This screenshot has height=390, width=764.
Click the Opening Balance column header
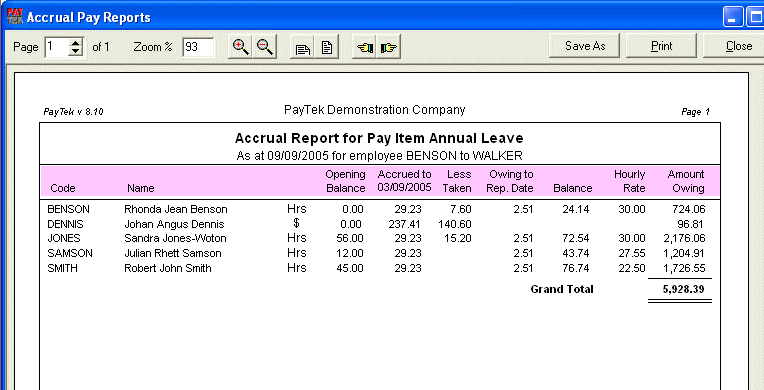345,181
